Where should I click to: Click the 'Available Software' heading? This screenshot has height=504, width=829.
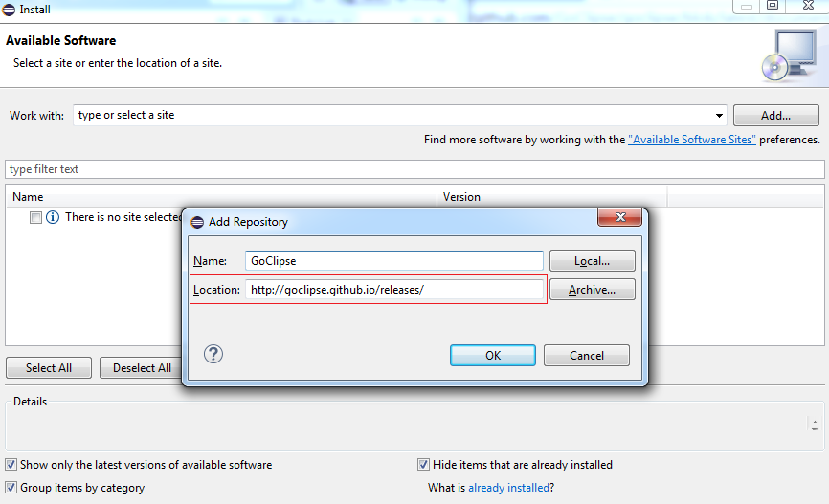pos(61,41)
